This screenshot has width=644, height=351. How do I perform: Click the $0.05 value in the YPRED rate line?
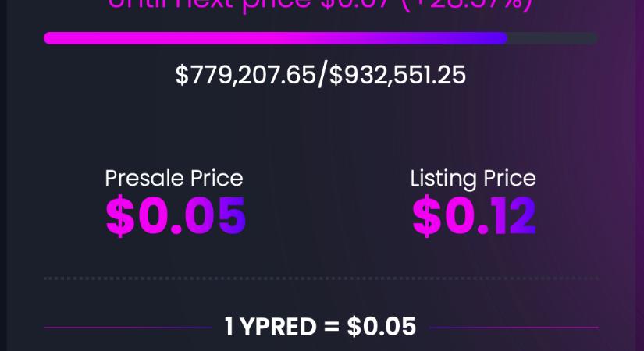(x=382, y=327)
